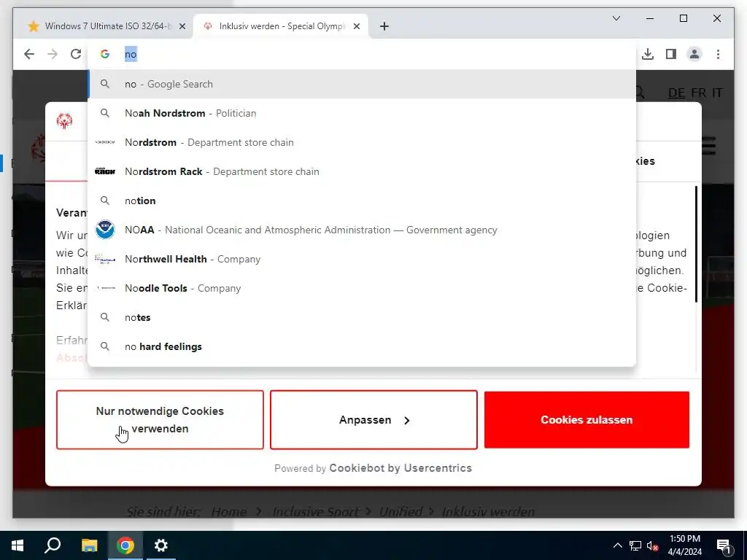Open Windows Start menu
Screen dimensions: 747x560
pyautogui.click(x=18, y=545)
